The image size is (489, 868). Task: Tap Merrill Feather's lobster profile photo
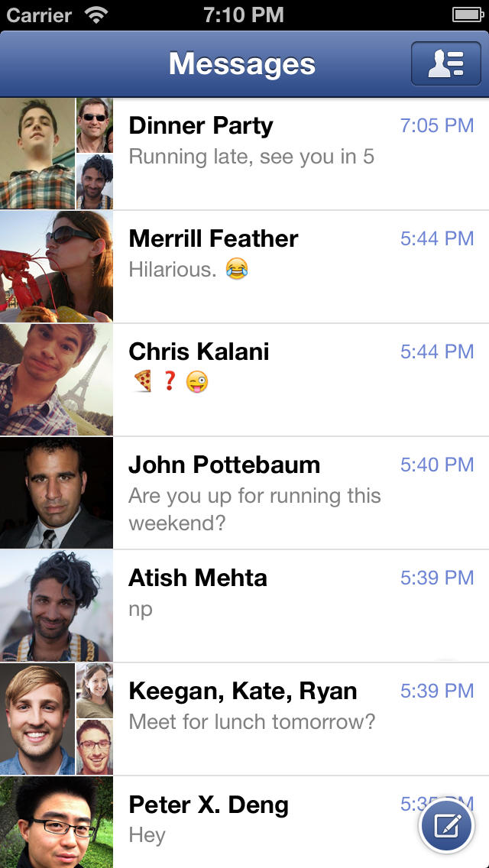[x=57, y=267]
